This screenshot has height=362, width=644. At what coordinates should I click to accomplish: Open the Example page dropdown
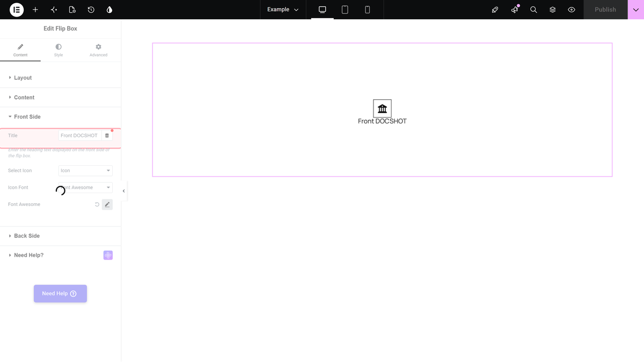283,10
